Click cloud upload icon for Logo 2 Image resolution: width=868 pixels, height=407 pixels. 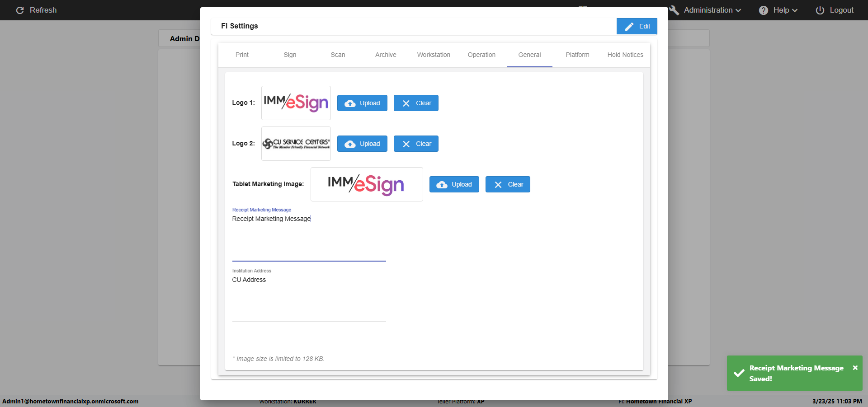point(350,144)
